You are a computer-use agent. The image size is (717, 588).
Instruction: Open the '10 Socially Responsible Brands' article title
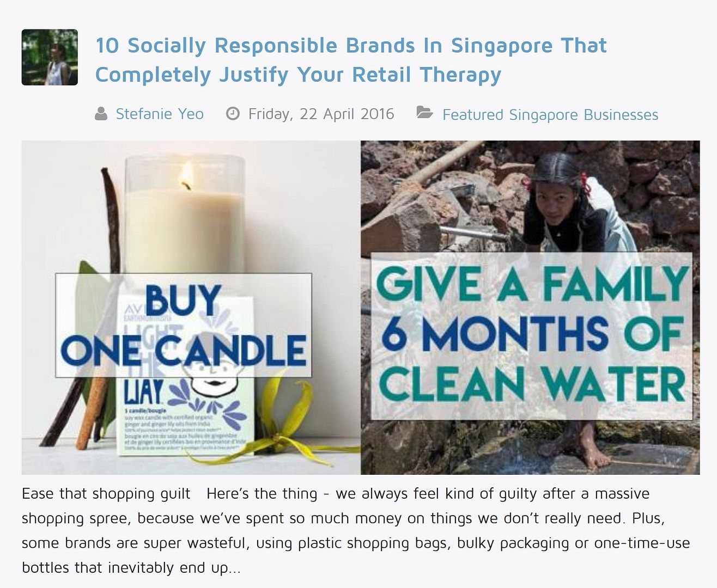click(x=351, y=60)
